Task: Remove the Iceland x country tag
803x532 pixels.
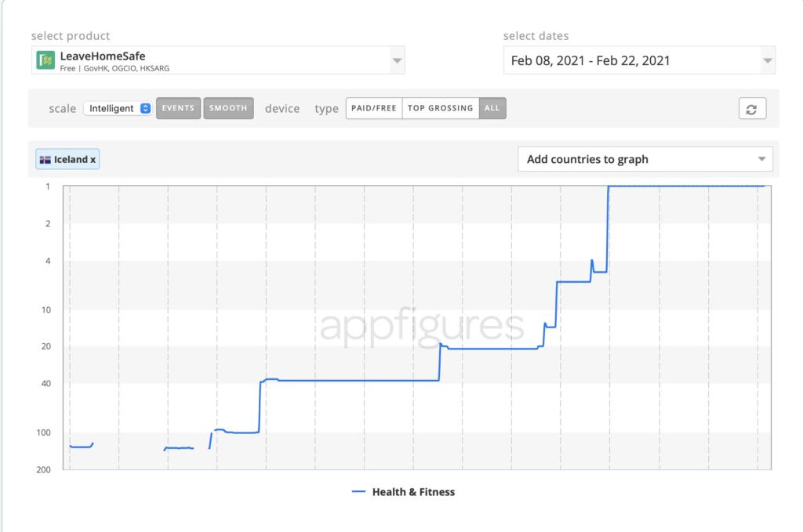Action: coord(93,160)
